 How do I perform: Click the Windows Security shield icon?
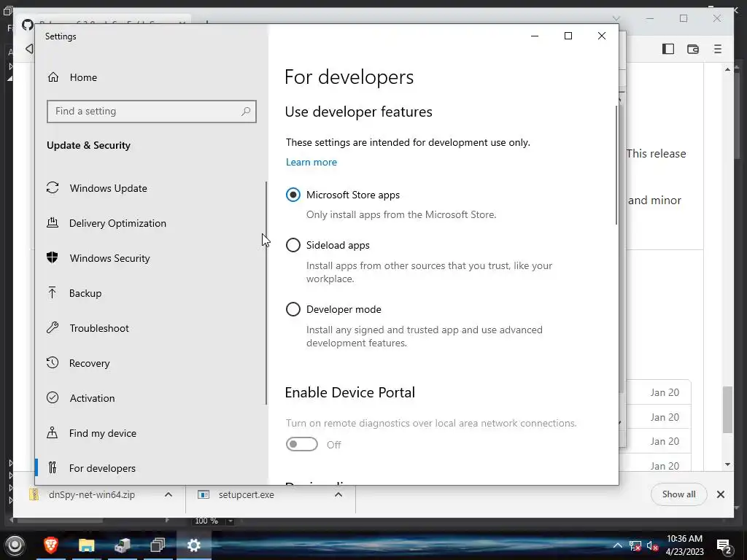[x=53, y=257]
